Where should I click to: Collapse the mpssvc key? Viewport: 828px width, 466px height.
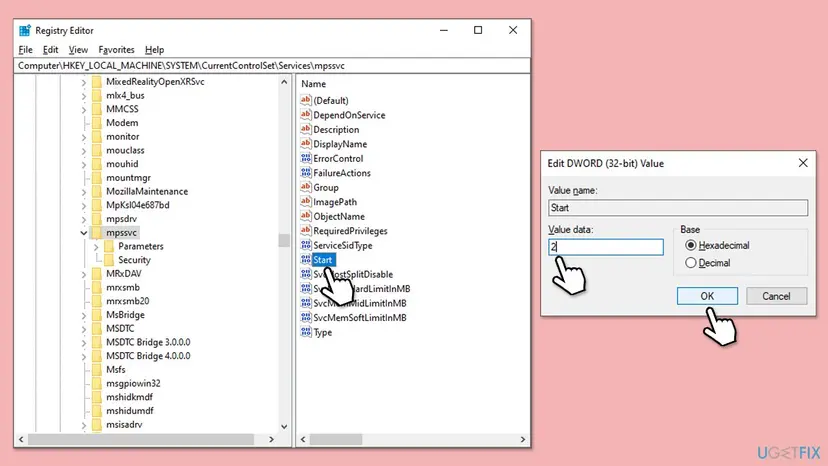coord(83,232)
